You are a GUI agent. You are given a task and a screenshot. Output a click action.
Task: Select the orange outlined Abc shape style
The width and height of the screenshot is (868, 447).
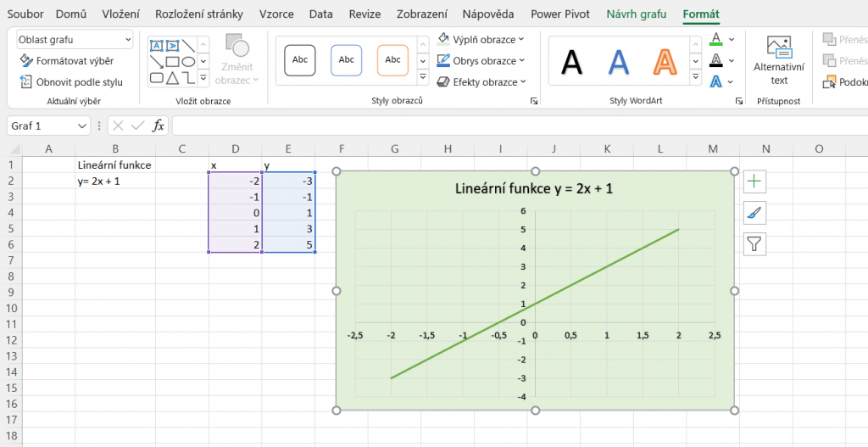click(x=392, y=60)
